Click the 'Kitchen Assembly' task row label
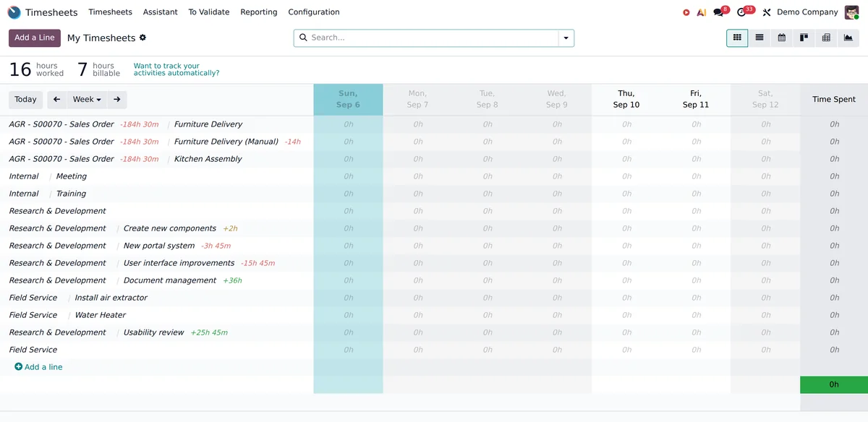 pos(208,159)
